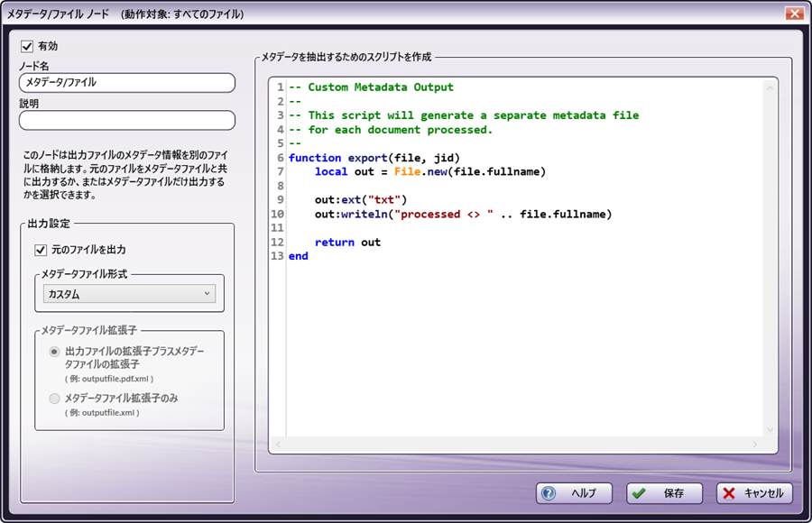
Task: Select 出力ファイルの拡張子プラスメタデータ radio button
Action: (x=54, y=352)
